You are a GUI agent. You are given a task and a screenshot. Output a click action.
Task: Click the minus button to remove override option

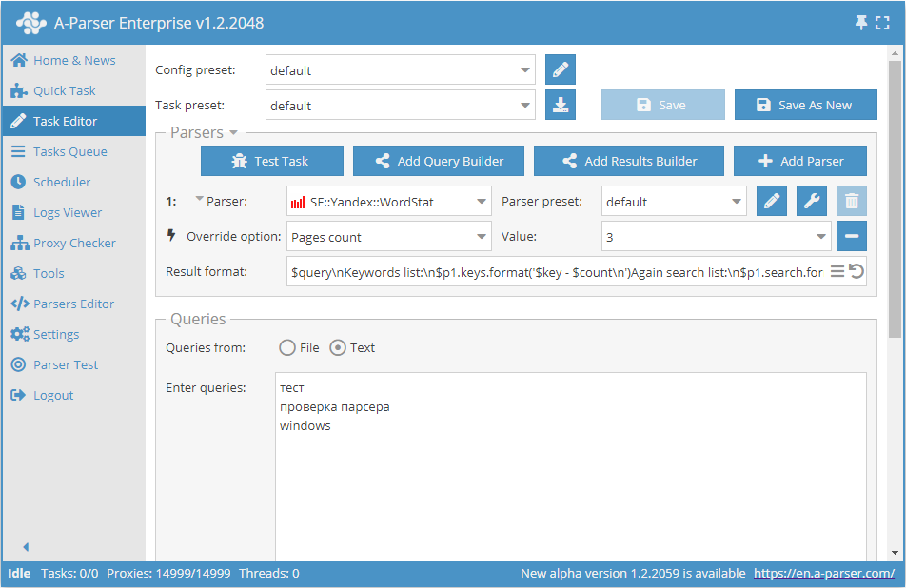852,236
